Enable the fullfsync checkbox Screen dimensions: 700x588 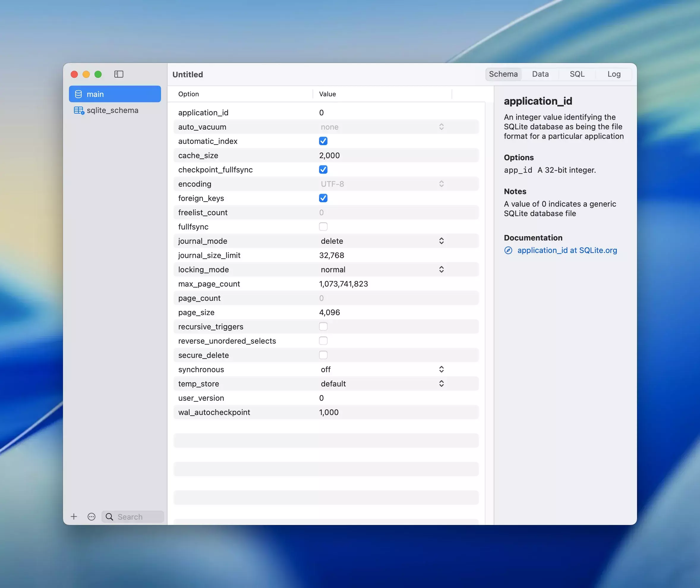tap(323, 227)
